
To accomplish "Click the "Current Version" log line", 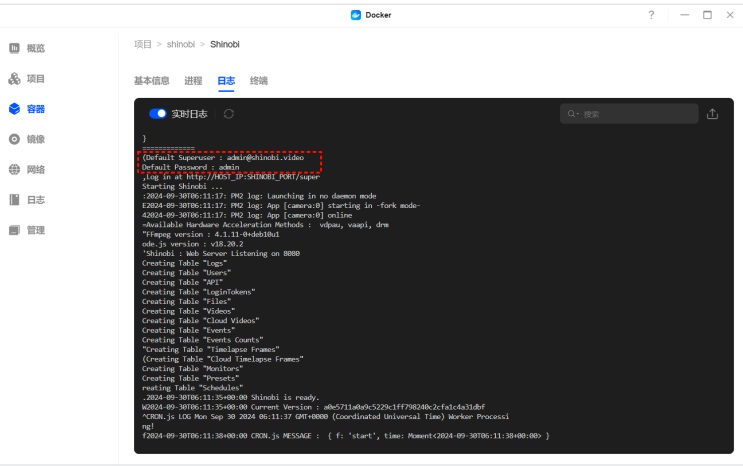I will [313, 407].
